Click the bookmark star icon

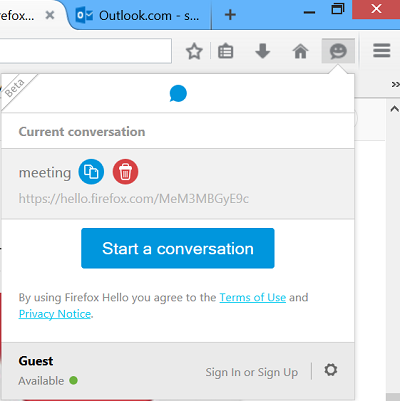(194, 51)
